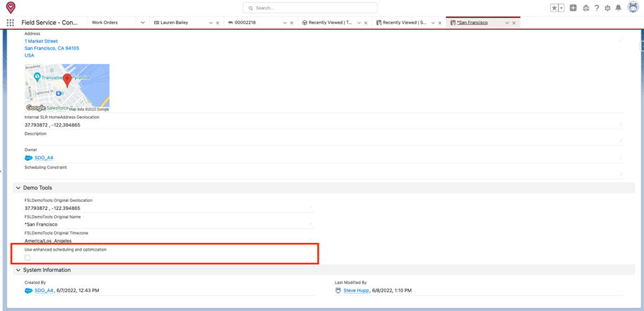Edit Use enhanced scheduling pencil icon
Screen dimensions: 644x311
[x=310, y=256]
